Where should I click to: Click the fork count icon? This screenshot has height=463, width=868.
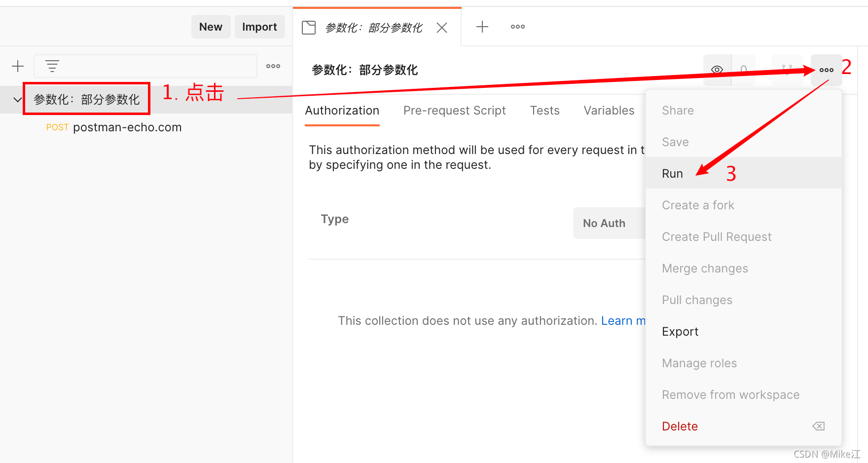787,70
